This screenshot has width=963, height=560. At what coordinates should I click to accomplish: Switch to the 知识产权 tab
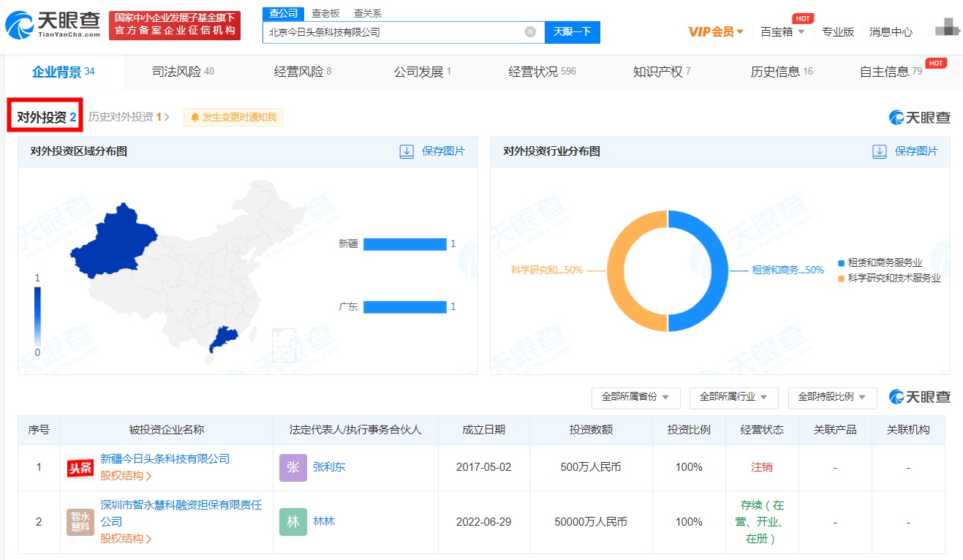(662, 72)
